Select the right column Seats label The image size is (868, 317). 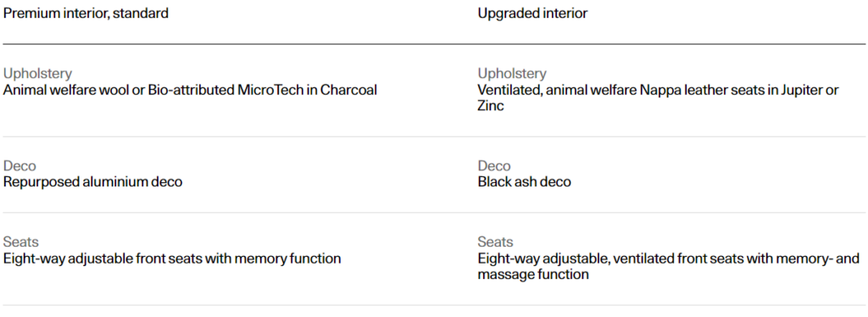[495, 242]
